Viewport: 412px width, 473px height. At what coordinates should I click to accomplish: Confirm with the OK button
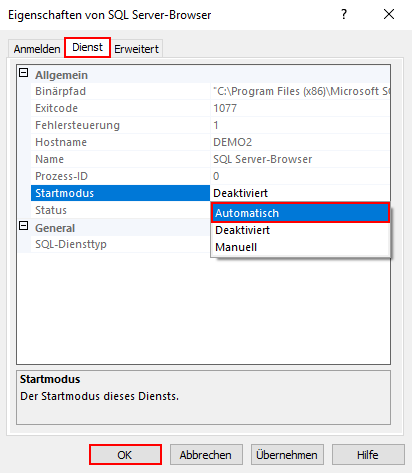click(125, 455)
